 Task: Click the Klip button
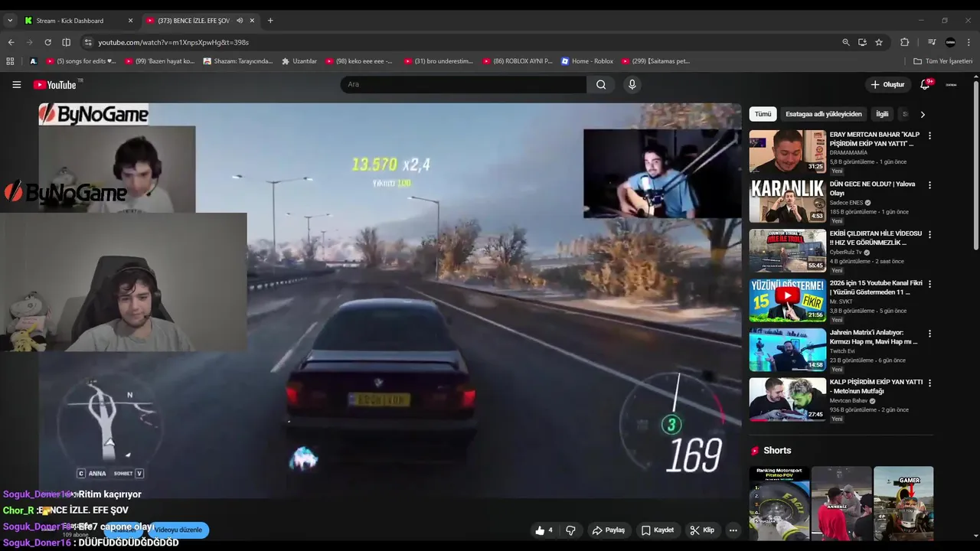click(x=702, y=530)
